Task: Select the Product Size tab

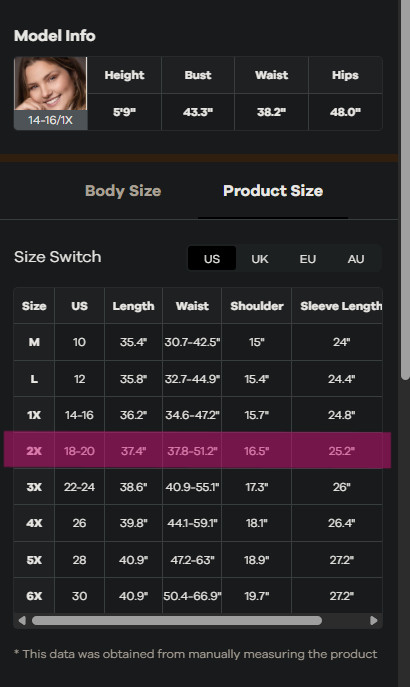Action: pyautogui.click(x=273, y=191)
